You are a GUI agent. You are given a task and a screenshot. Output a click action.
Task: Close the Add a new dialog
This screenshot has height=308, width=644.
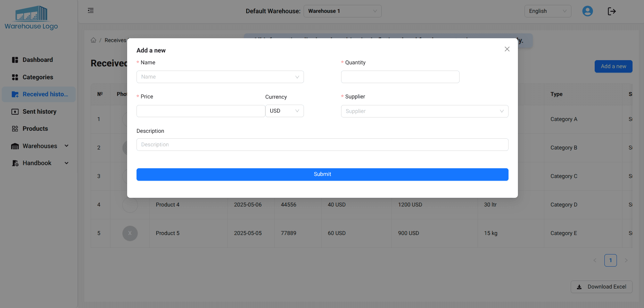(507, 49)
